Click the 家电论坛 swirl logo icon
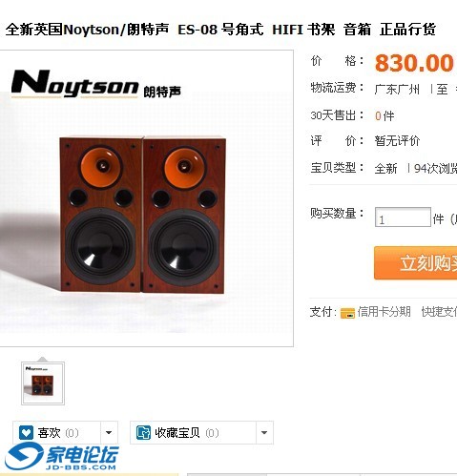Viewport: 457px width, 476px height. point(24,456)
